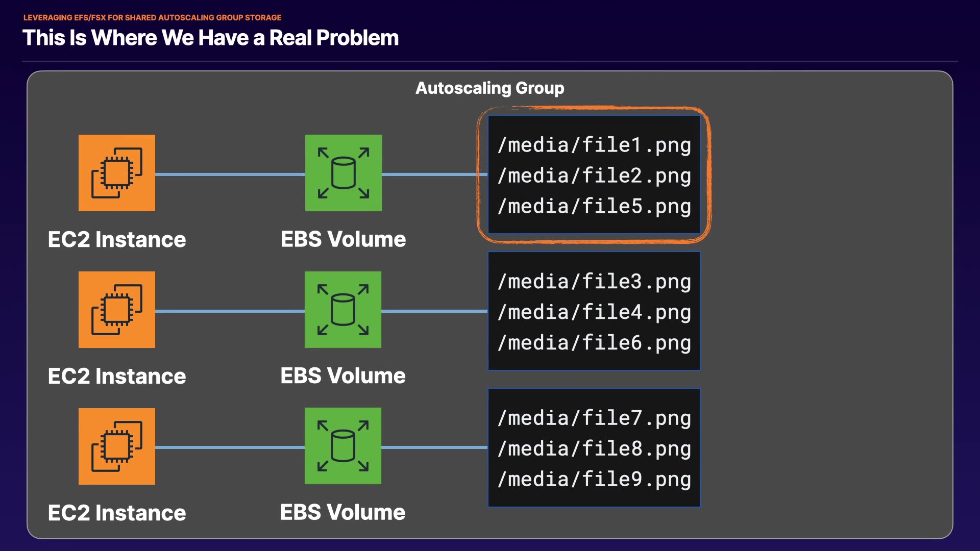Select the /media/file4.png line
This screenshot has height=551, width=980.
(594, 312)
